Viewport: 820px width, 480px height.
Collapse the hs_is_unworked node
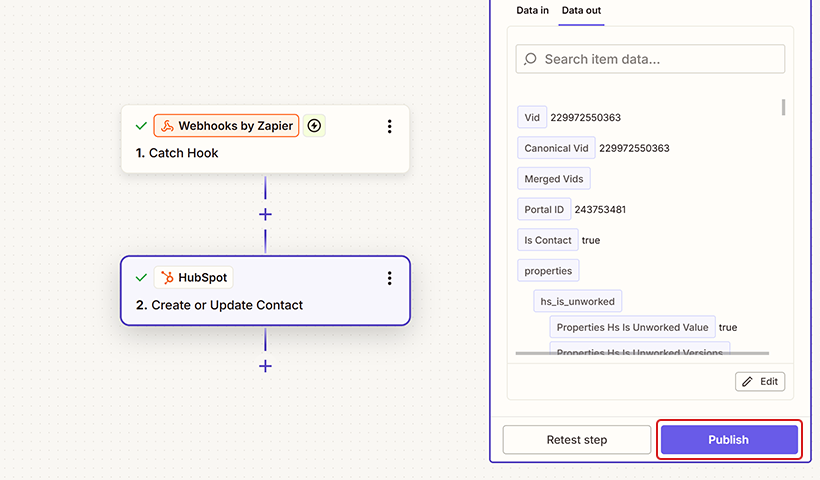577,301
